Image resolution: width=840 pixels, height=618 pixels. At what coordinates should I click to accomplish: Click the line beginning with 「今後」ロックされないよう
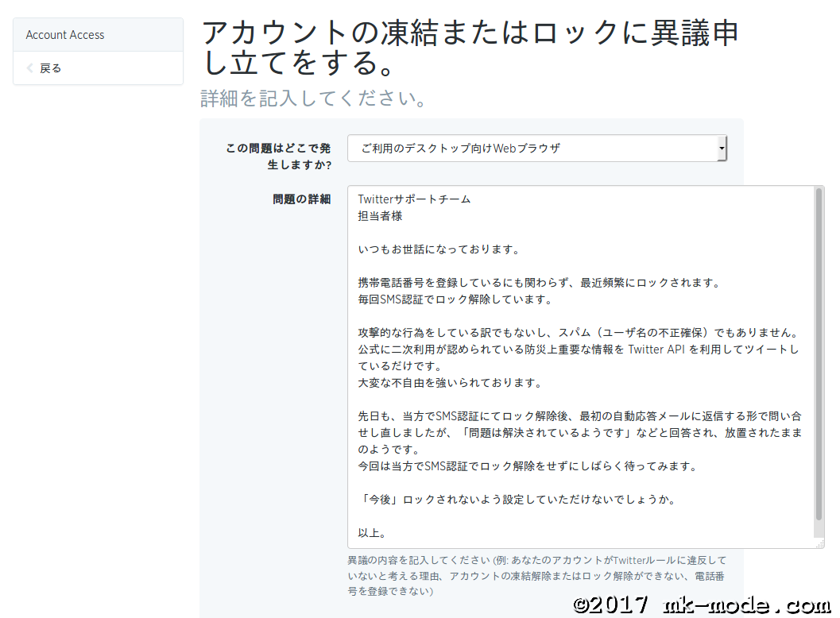pos(517,500)
